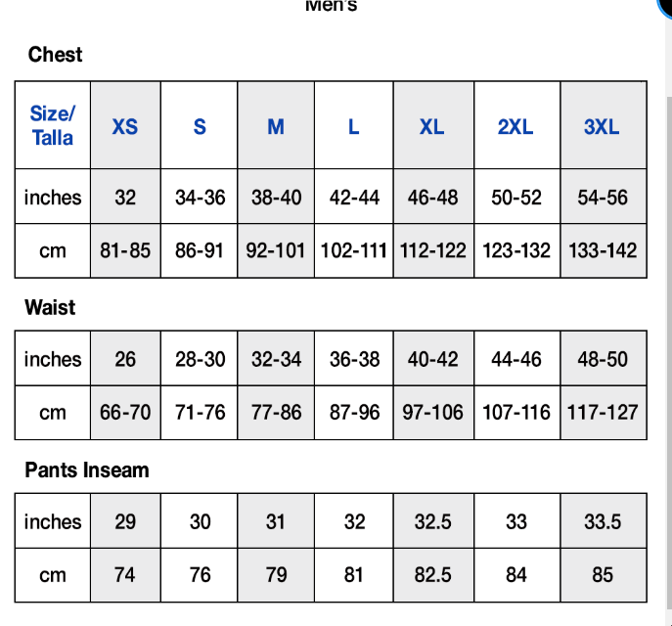Click the Chest section heading

point(56,55)
